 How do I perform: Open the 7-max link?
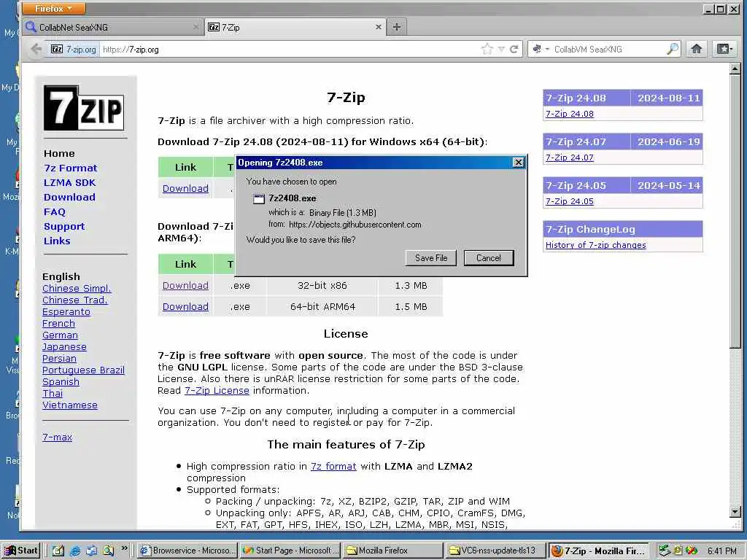point(57,437)
